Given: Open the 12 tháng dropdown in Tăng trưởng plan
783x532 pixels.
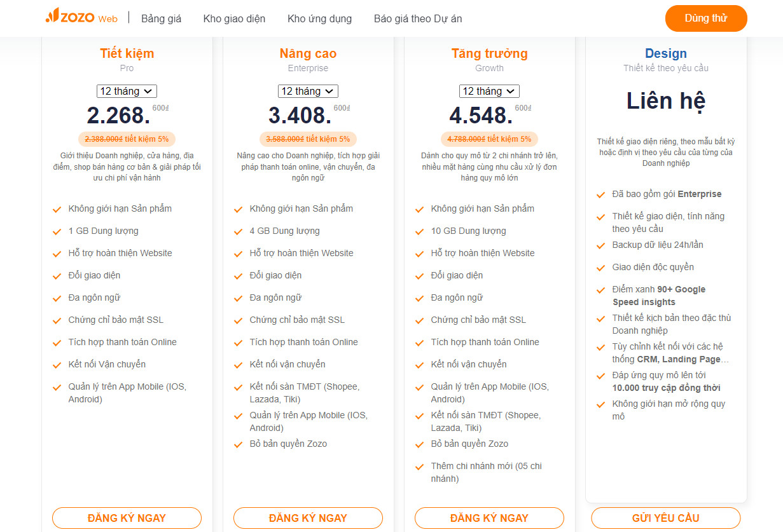Looking at the screenshot, I should point(489,92).
